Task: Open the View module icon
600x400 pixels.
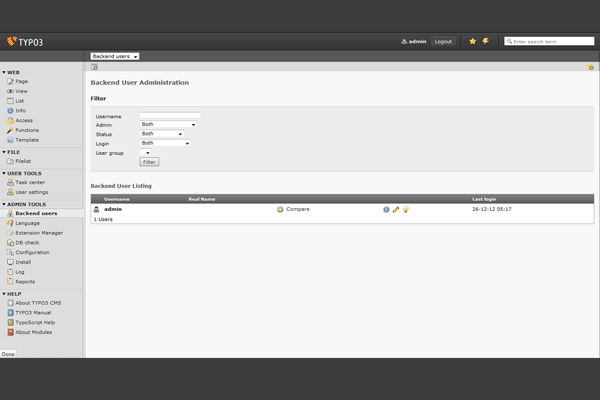Action: pyautogui.click(x=10, y=91)
